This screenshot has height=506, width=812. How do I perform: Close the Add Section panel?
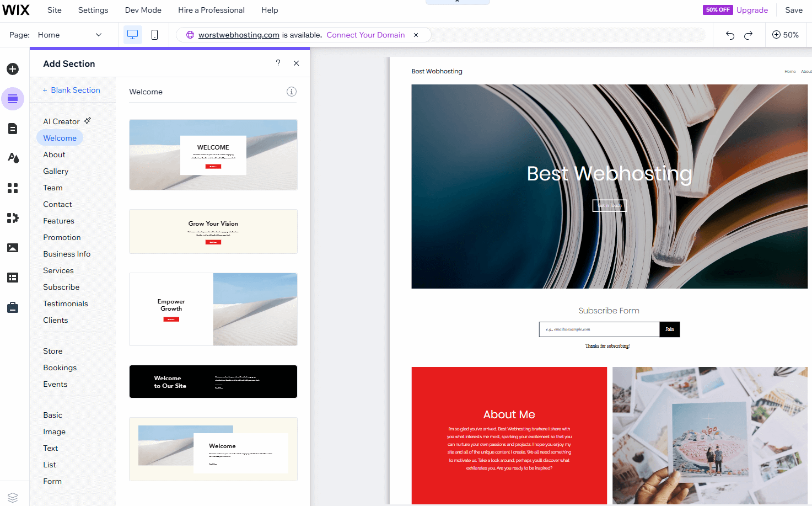(297, 63)
